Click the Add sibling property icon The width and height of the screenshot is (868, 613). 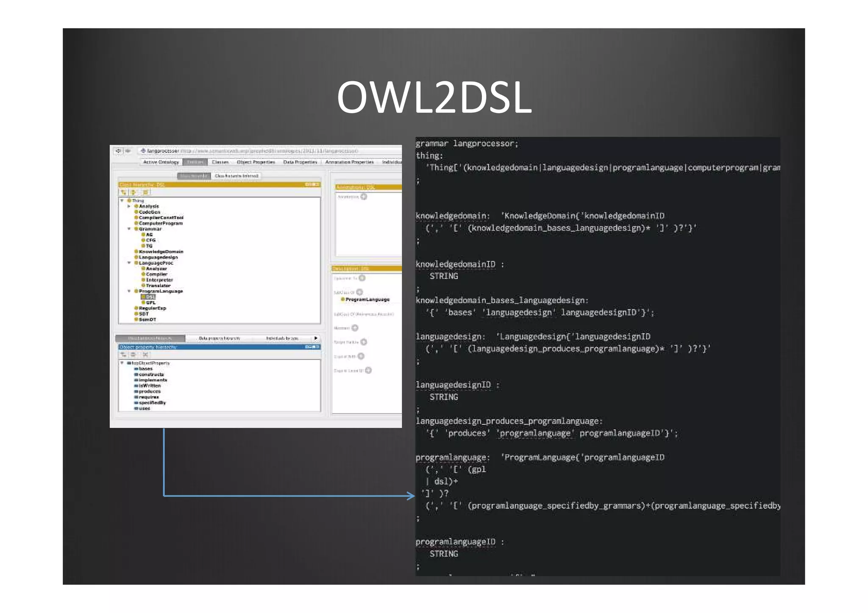point(134,355)
